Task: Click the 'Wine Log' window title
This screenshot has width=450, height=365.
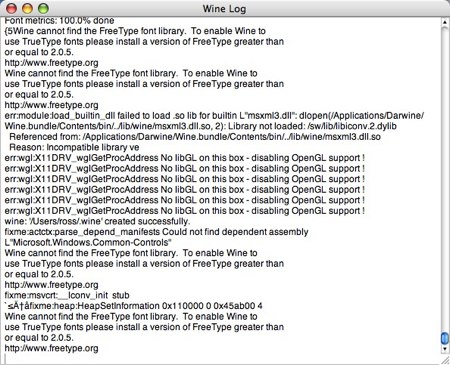Action: coord(225,9)
